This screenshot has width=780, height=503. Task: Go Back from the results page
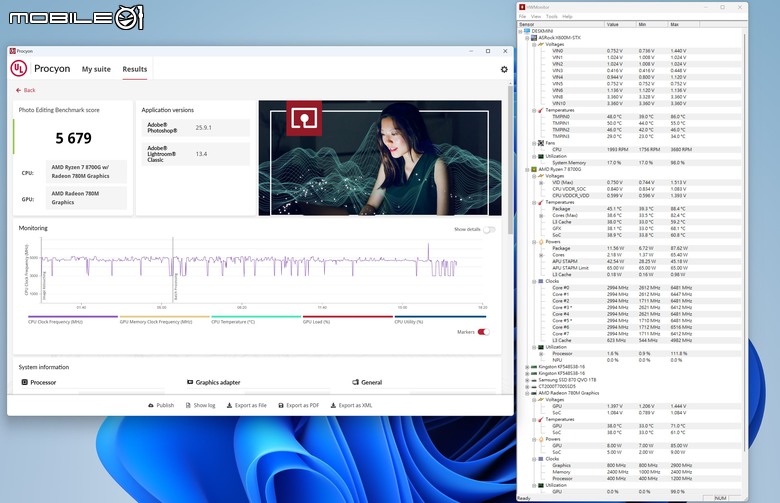tap(26, 90)
